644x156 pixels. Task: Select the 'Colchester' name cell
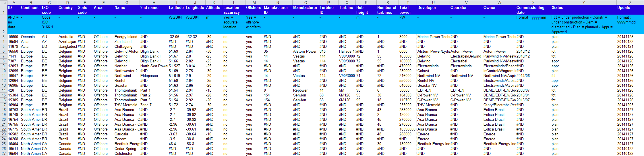(127, 154)
